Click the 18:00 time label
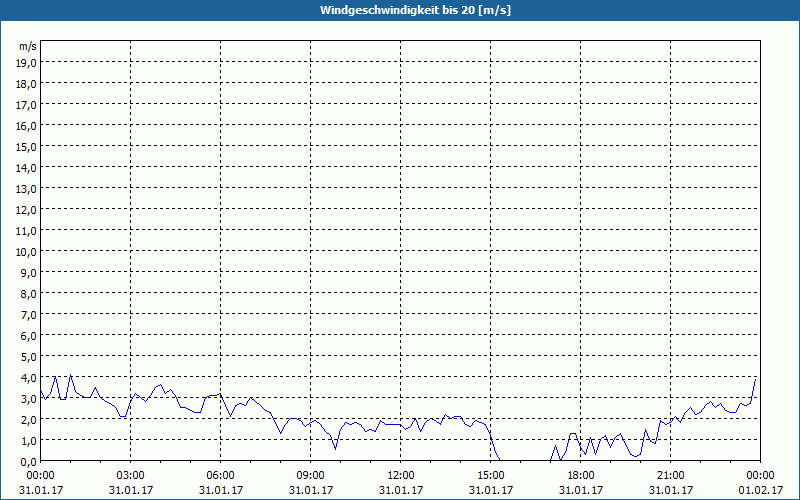The image size is (800, 500). 581,476
